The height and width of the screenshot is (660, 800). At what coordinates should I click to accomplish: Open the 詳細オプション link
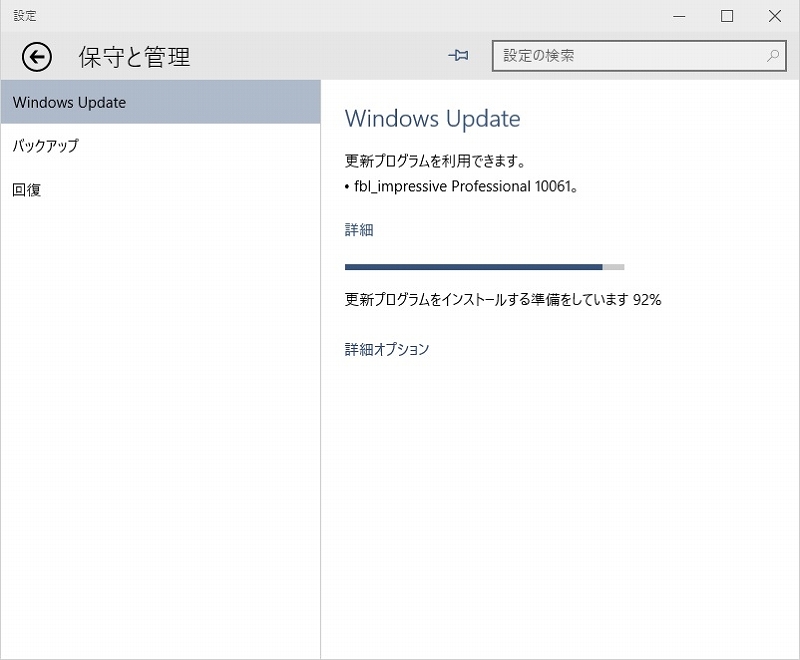point(387,349)
